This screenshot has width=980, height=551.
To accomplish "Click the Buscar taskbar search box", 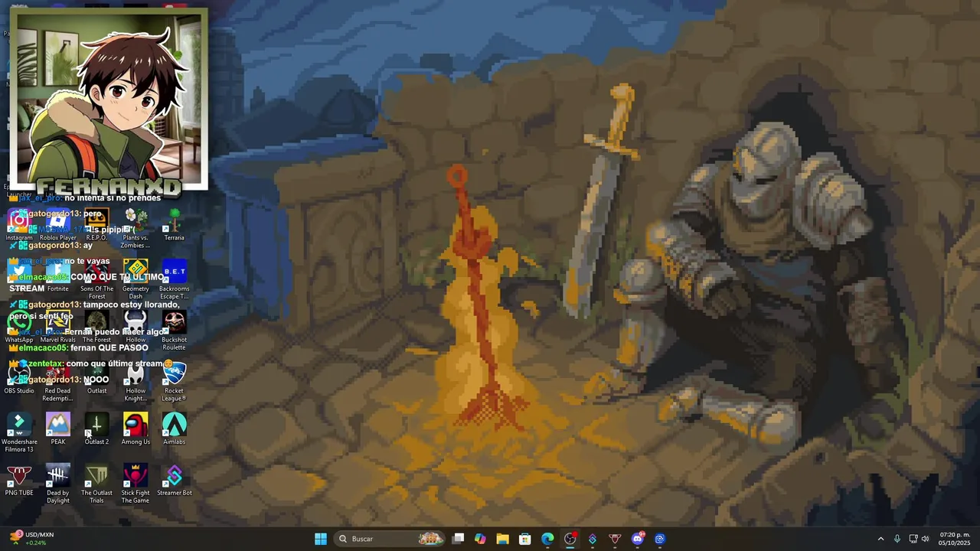I will pos(390,539).
